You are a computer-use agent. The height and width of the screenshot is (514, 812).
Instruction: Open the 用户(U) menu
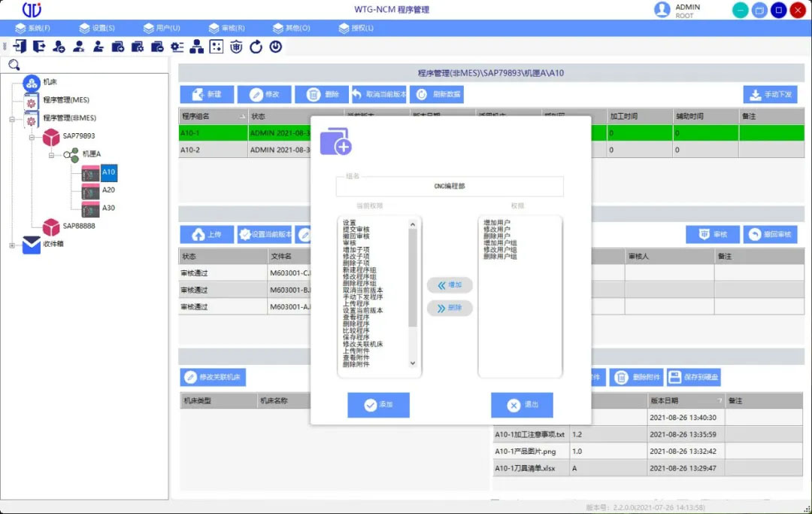[x=162, y=28]
